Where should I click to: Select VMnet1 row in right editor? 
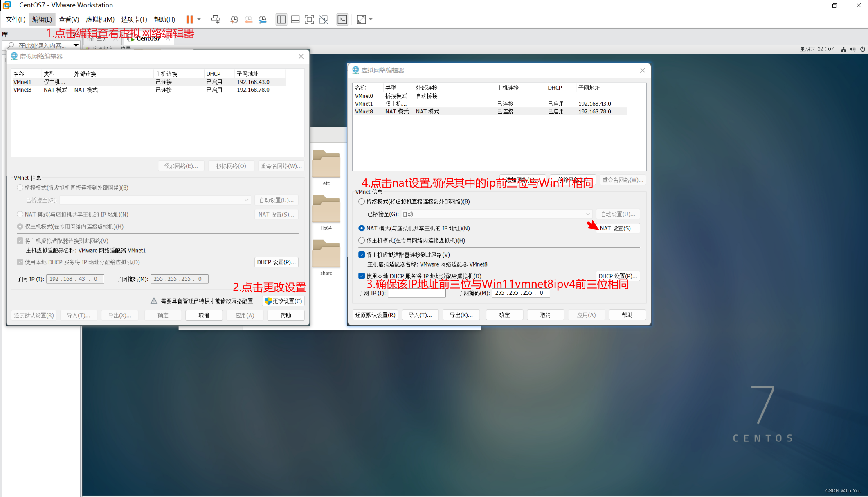coord(490,104)
